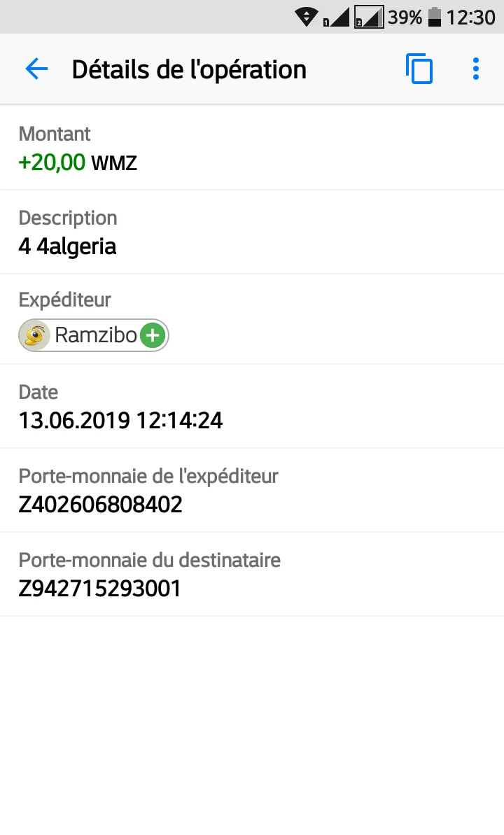This screenshot has width=504, height=835.
Task: Select the recipient wallet number Z942715293001
Action: (99, 589)
